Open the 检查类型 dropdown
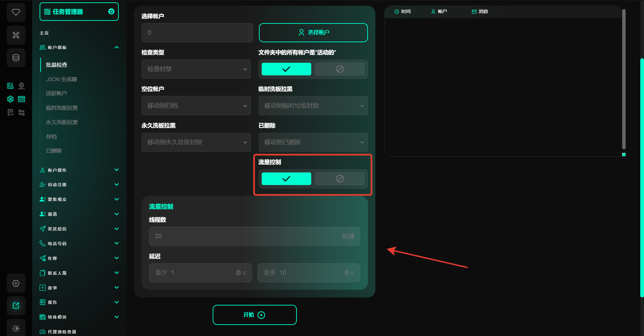This screenshot has width=644, height=336. pos(196,69)
